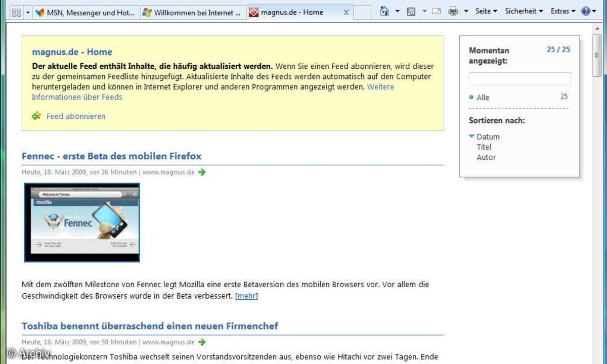Sort feed entries by Autor
The width and height of the screenshot is (607, 364).
486,157
